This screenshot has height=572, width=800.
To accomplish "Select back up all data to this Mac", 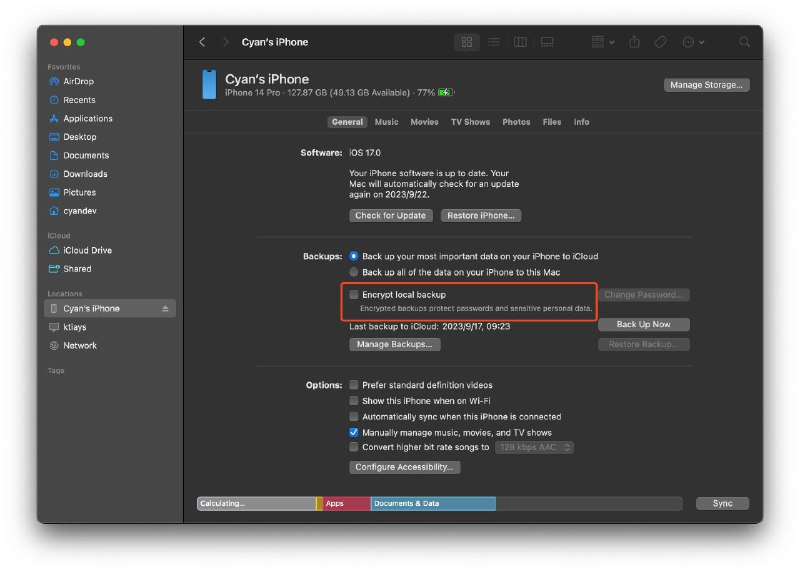I will click(354, 272).
